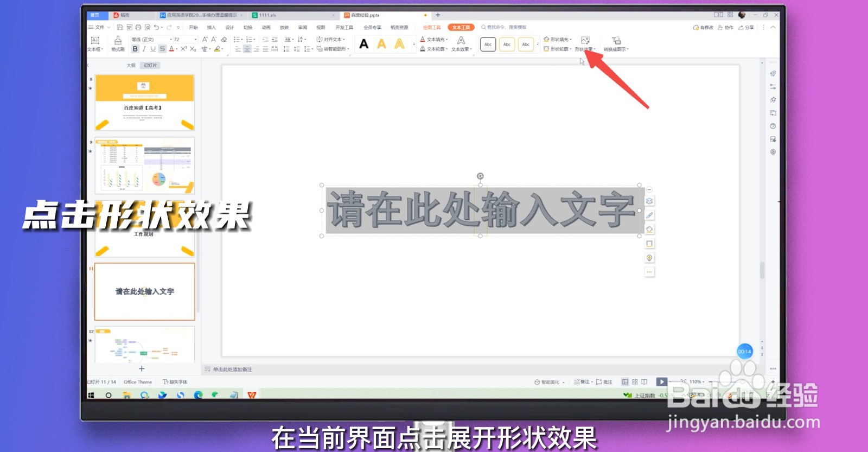Toggle Bold formatting
Viewport: 868px width, 452px height.
point(135,49)
